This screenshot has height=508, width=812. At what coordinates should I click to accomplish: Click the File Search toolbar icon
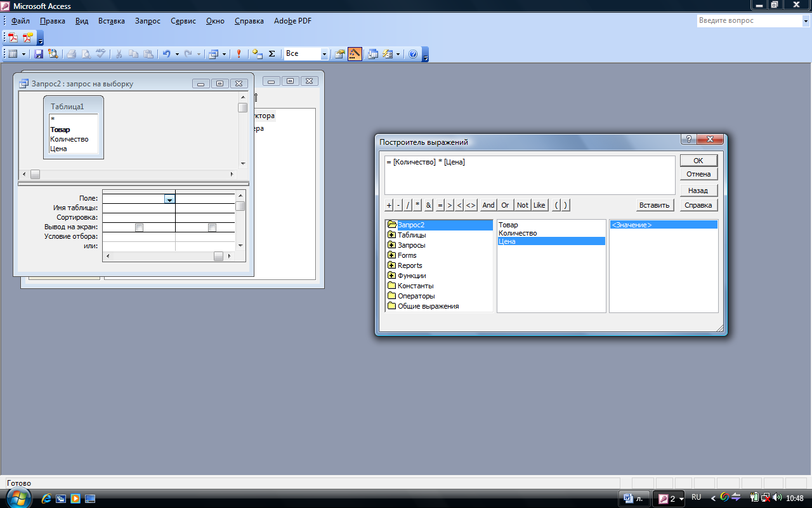53,54
